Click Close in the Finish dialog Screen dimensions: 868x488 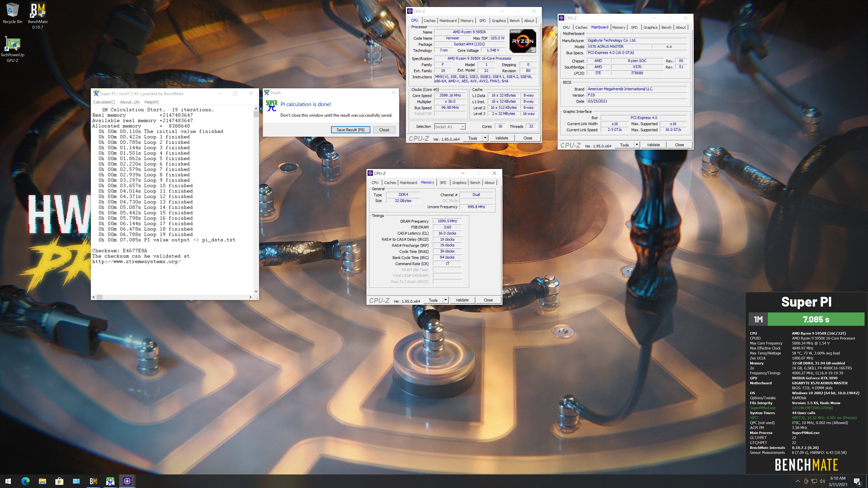click(x=384, y=130)
